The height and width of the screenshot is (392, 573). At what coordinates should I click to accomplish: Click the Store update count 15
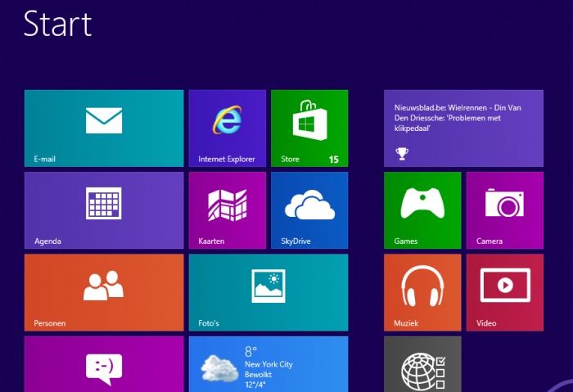coord(334,160)
